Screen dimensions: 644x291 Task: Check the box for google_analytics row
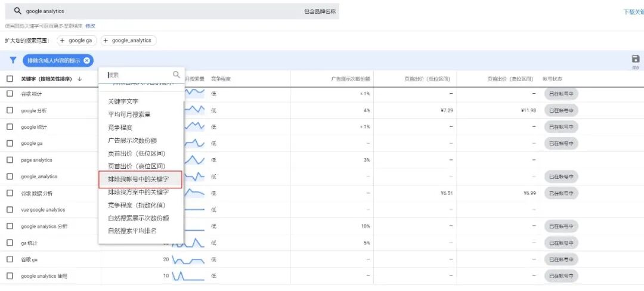(x=10, y=177)
